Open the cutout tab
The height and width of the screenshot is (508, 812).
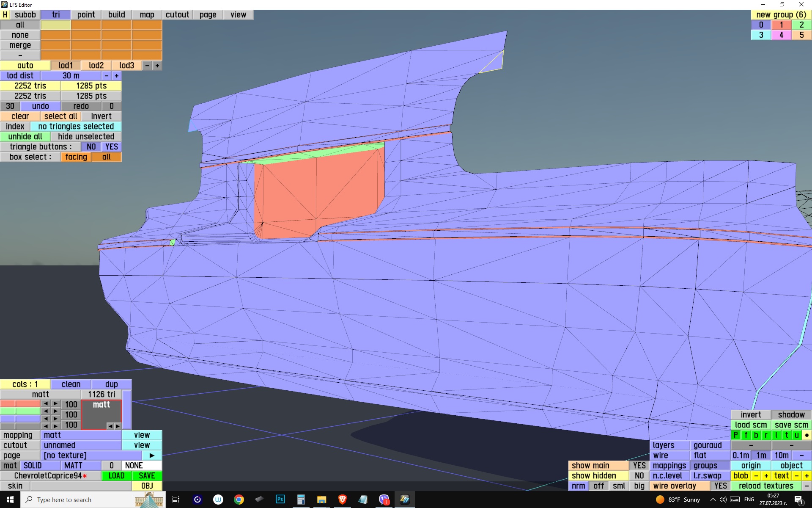click(177, 15)
